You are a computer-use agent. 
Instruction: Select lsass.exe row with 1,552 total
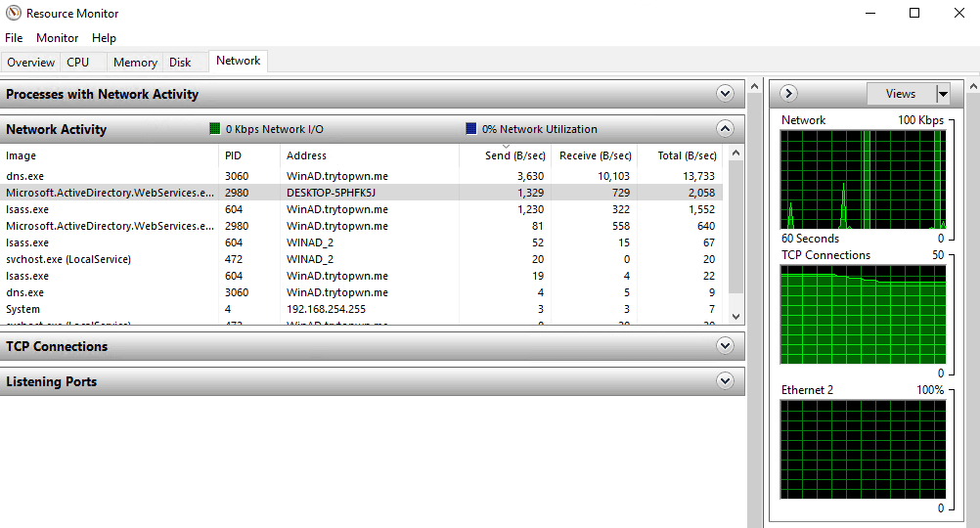pos(361,209)
